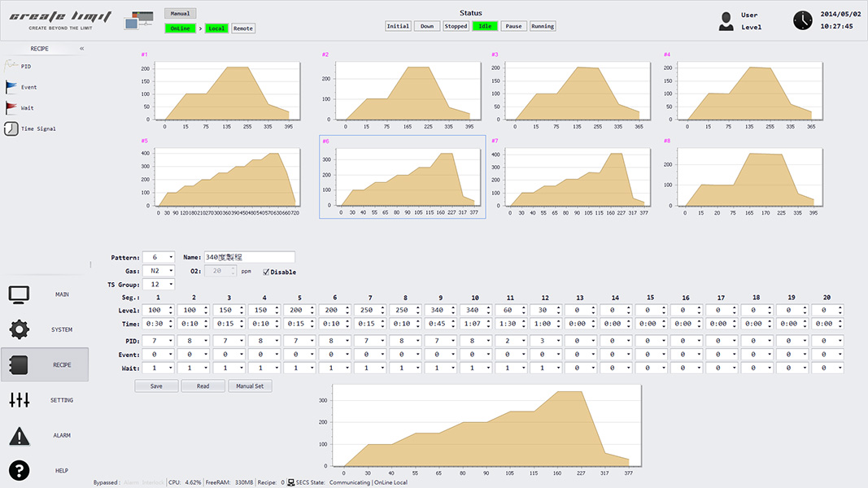Select the Manual mode button
This screenshot has width=868, height=488.
click(x=180, y=13)
